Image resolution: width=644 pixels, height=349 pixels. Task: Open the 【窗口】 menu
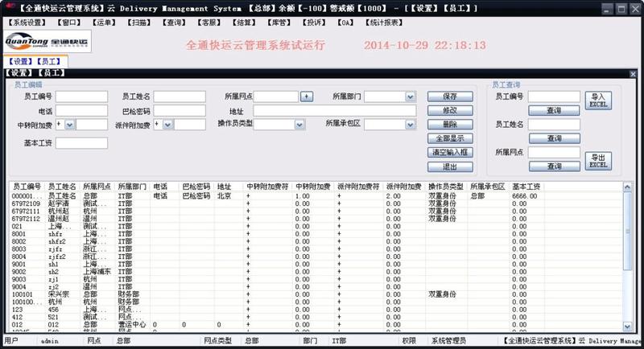point(68,23)
